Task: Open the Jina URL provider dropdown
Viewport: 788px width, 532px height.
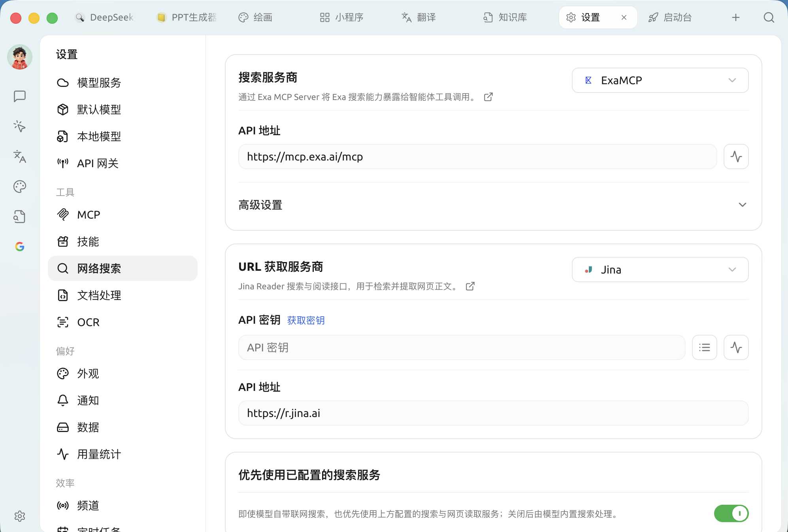Action: click(660, 270)
